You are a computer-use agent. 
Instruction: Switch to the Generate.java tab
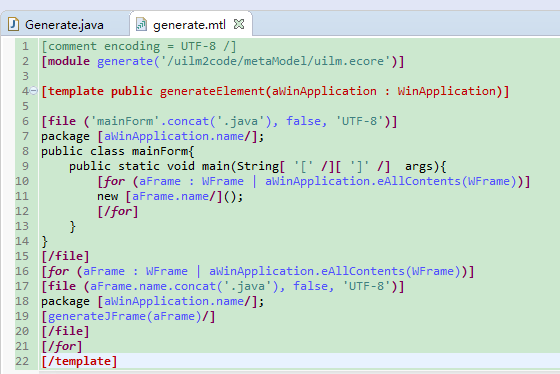tap(64, 25)
